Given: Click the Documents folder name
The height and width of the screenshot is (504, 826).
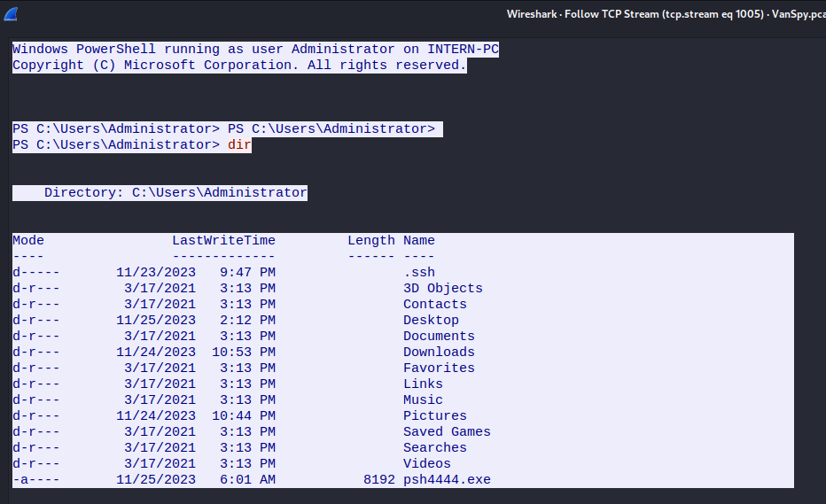Looking at the screenshot, I should coord(440,337).
